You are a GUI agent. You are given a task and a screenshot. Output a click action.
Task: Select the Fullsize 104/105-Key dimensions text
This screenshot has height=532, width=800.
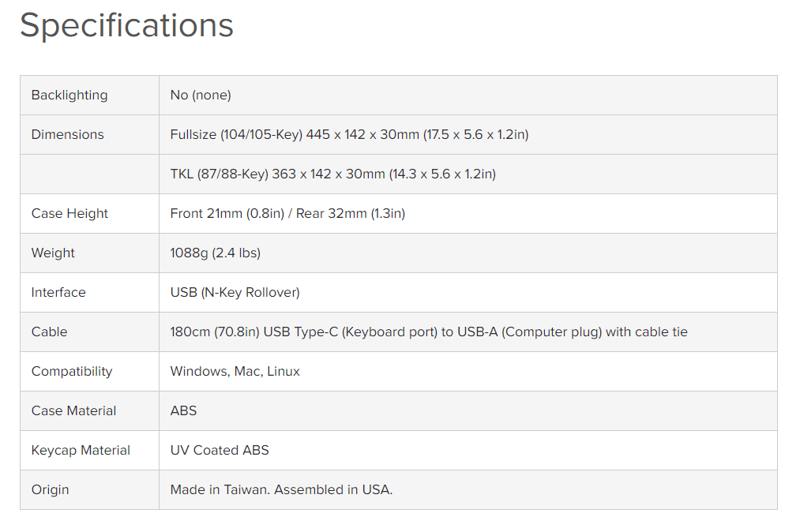(349, 134)
